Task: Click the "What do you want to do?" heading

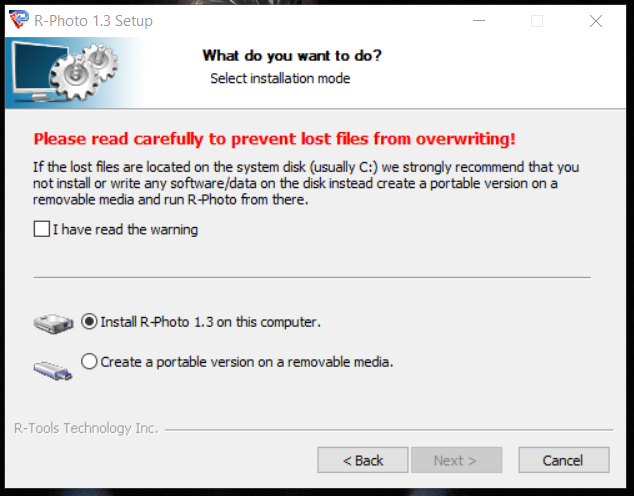Action: coord(292,55)
